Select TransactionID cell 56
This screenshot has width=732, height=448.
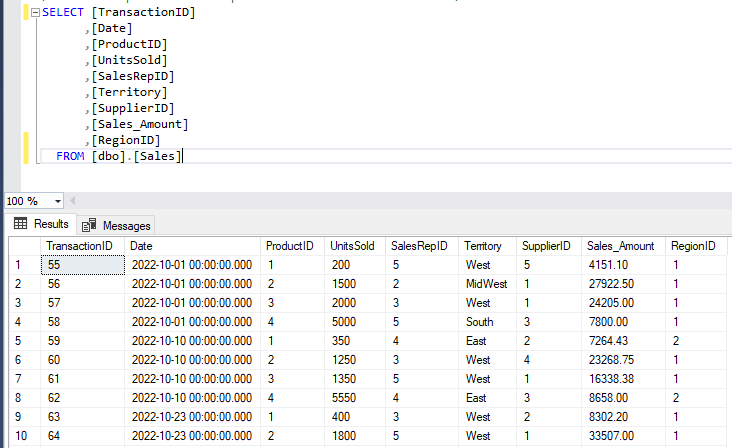pyautogui.click(x=83, y=284)
